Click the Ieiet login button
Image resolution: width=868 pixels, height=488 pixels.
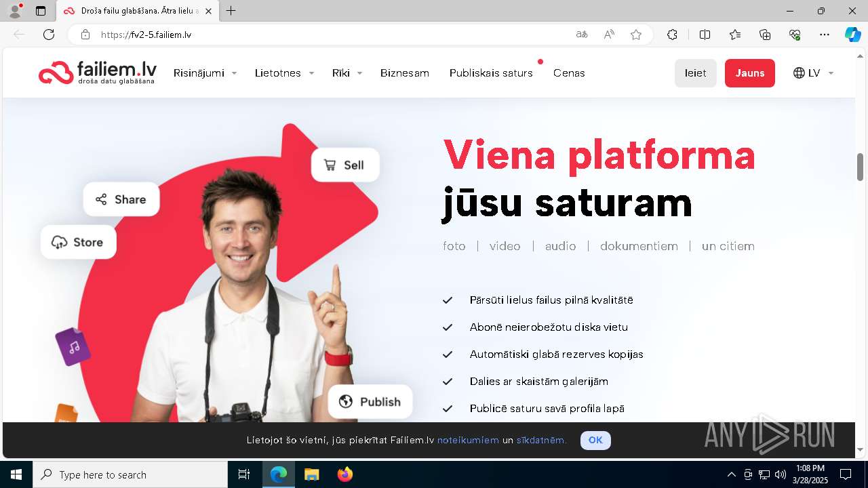pos(696,73)
